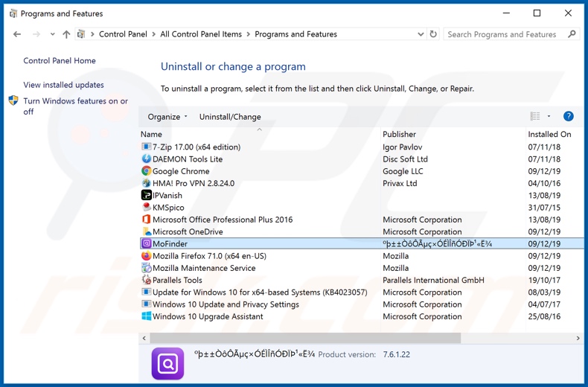
Task: Click the DAEMON Tools Lite icon
Action: point(146,159)
